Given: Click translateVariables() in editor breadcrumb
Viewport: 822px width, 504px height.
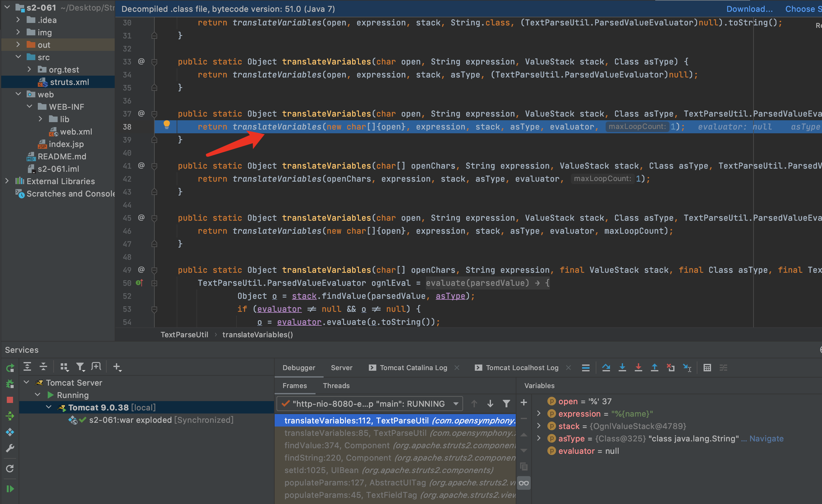Looking at the screenshot, I should [x=258, y=334].
